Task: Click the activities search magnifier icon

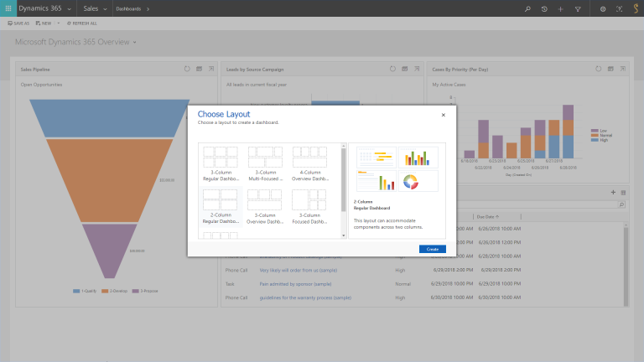Action: tap(621, 204)
